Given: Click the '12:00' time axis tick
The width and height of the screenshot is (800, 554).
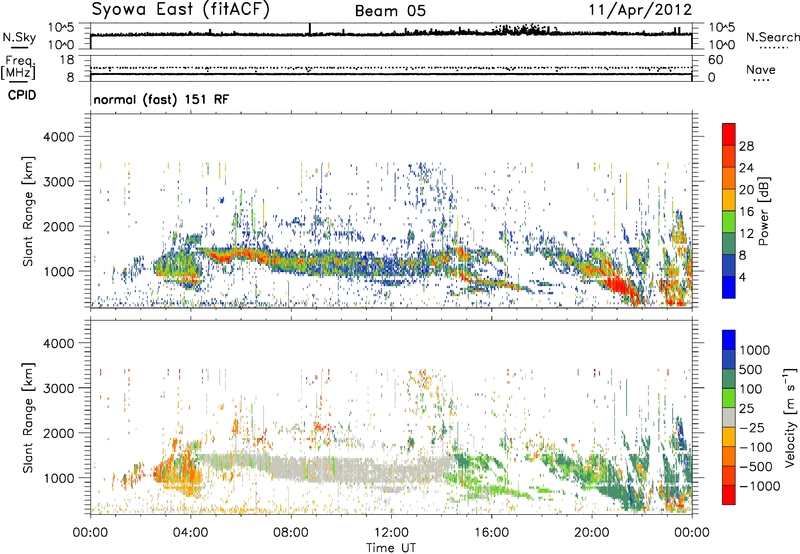Looking at the screenshot, I should point(391,533).
